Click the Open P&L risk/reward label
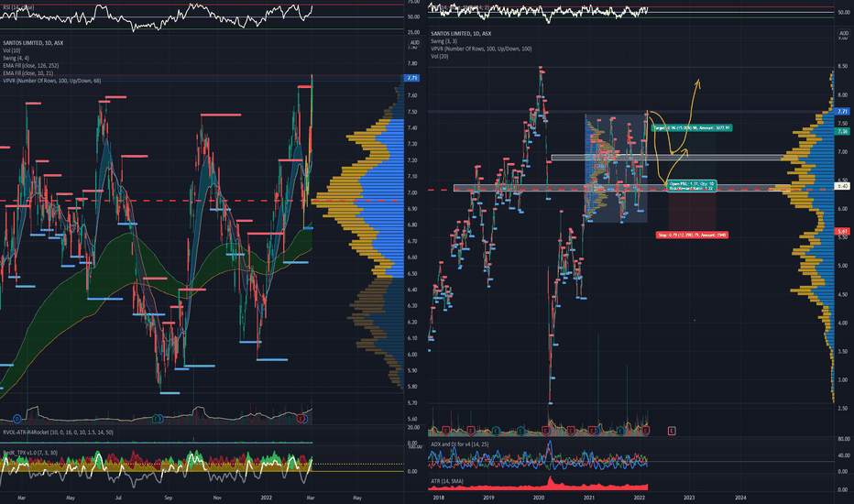This screenshot has height=504, width=854. coord(692,186)
